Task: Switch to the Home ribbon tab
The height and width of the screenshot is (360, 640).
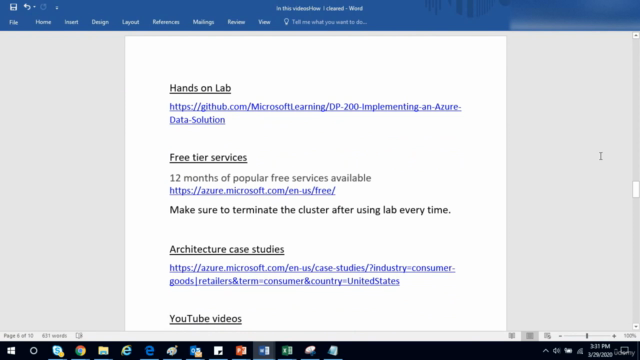Action: coord(43,22)
